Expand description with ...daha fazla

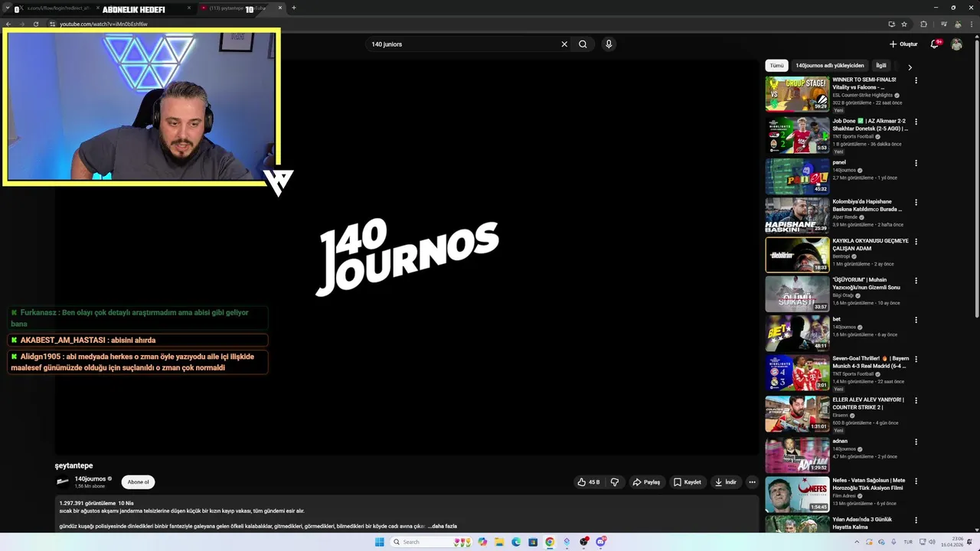pyautogui.click(x=444, y=527)
